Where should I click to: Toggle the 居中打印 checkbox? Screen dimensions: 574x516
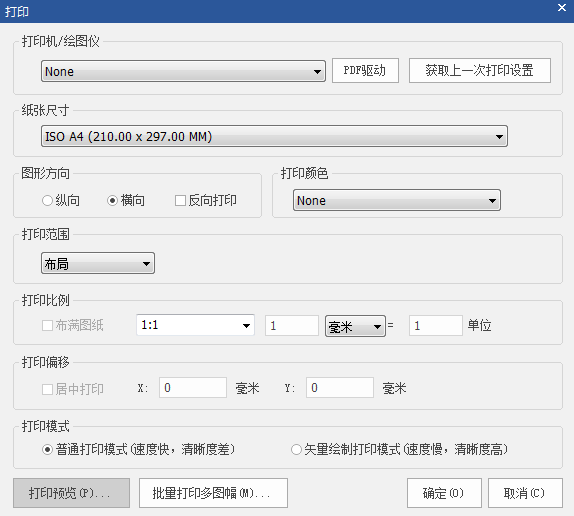point(47,389)
